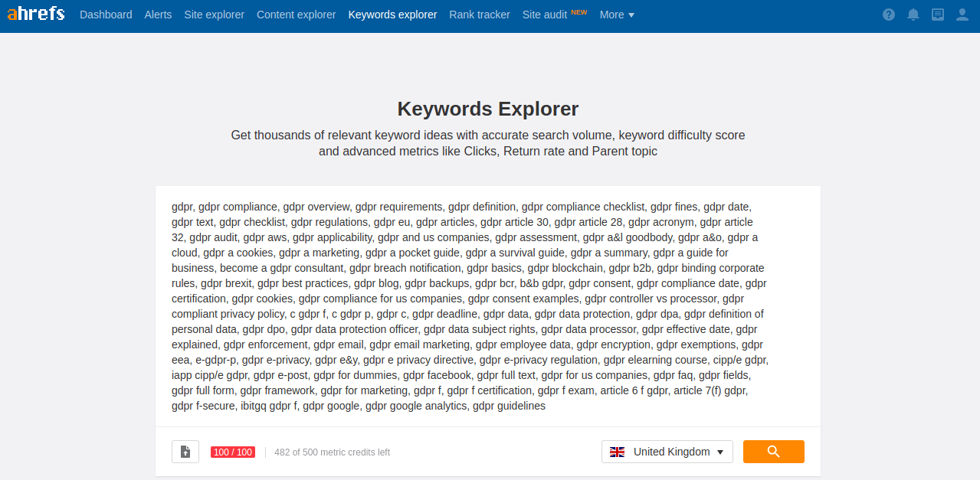Image resolution: width=980 pixels, height=480 pixels.
Task: Click 'gdpr compliance checklist' in the keyword list
Action: (x=583, y=207)
